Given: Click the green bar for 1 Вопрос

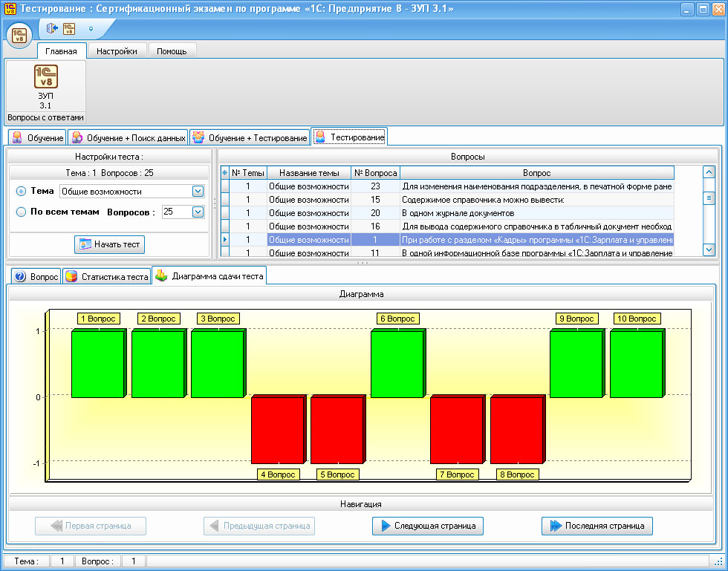Looking at the screenshot, I should click(x=98, y=364).
